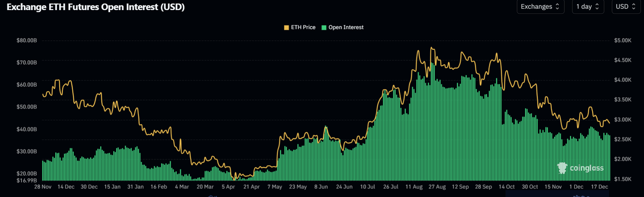Click the yellow ETH Price legend swatch
This screenshot has height=197, width=644.
coord(287,27)
